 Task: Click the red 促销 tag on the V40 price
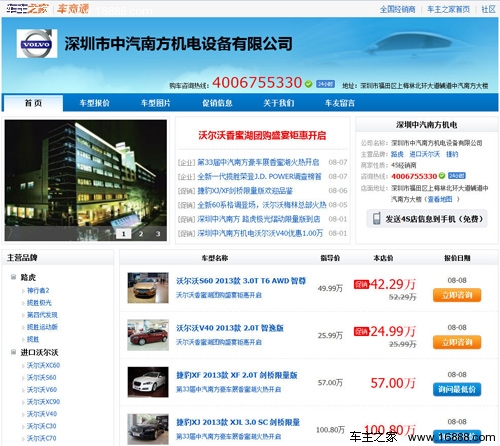pyautogui.click(x=361, y=331)
